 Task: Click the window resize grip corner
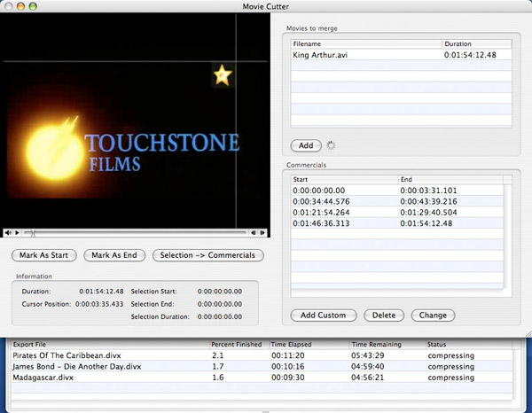(528, 334)
